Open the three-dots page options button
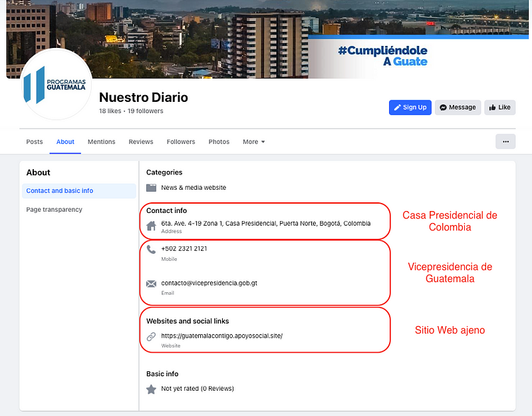This screenshot has width=532, height=416. coord(505,142)
